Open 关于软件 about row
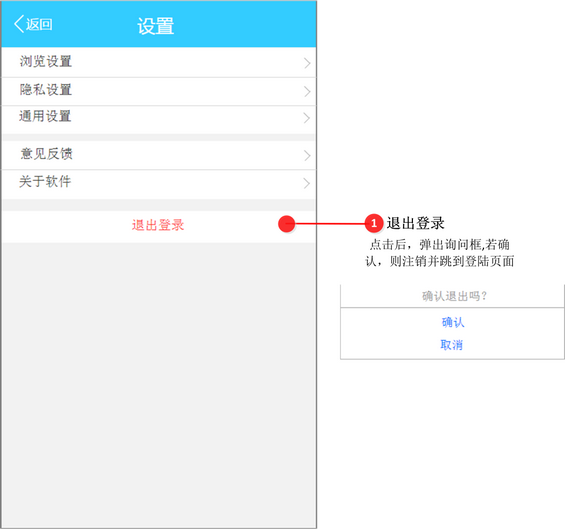Viewport: 565px width, 529px height. click(159, 184)
